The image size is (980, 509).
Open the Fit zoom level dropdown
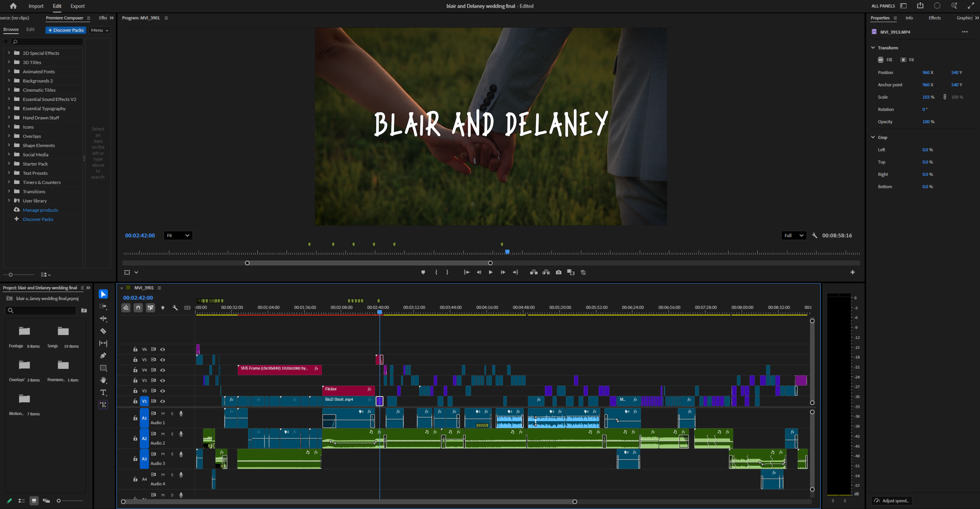tap(178, 235)
